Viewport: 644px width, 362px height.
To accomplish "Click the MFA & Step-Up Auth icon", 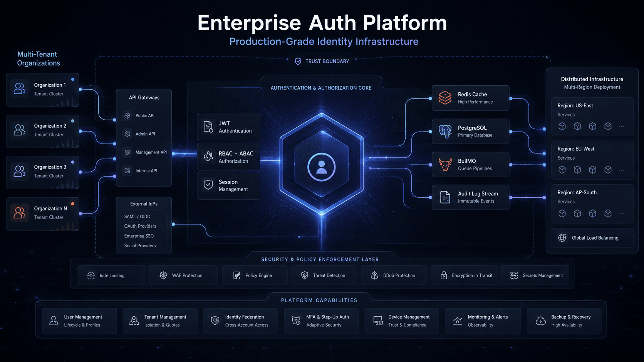I will click(296, 320).
